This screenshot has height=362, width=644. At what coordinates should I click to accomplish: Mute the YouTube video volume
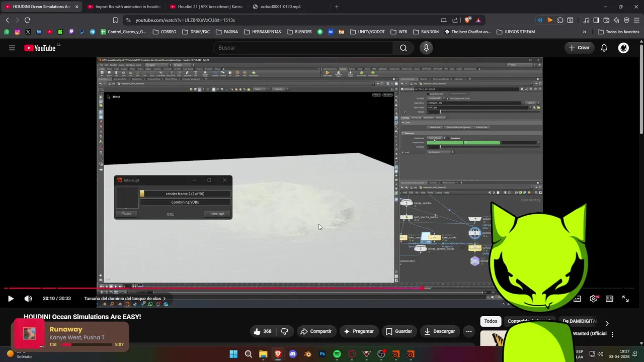(x=28, y=299)
